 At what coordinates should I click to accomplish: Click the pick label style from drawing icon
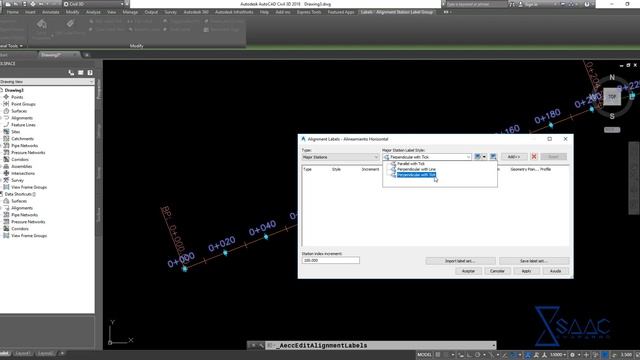coord(493,157)
